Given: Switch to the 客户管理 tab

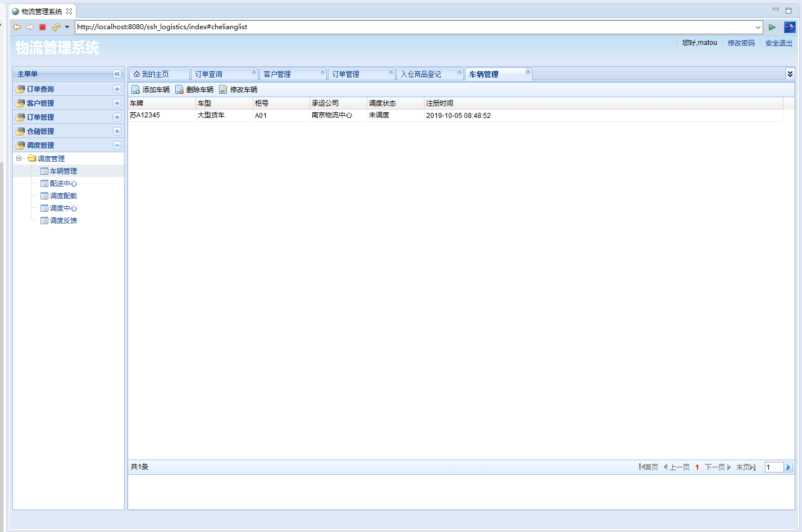Looking at the screenshot, I should (x=277, y=74).
